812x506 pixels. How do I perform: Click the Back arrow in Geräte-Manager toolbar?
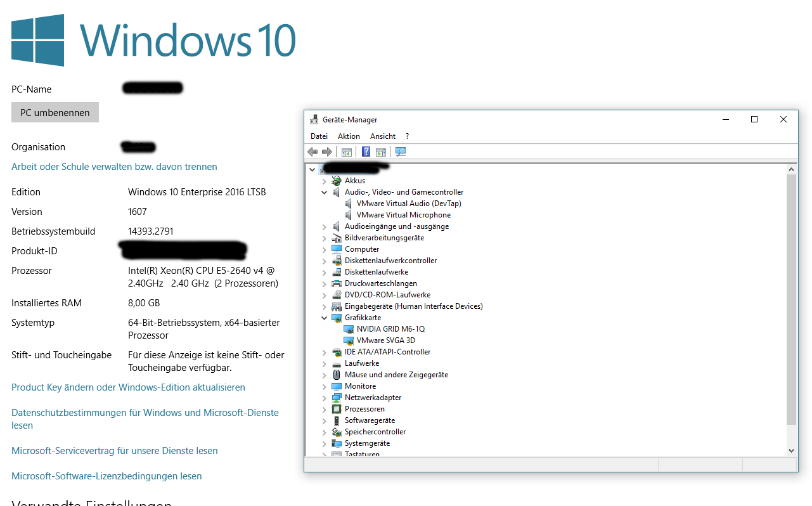tap(313, 152)
